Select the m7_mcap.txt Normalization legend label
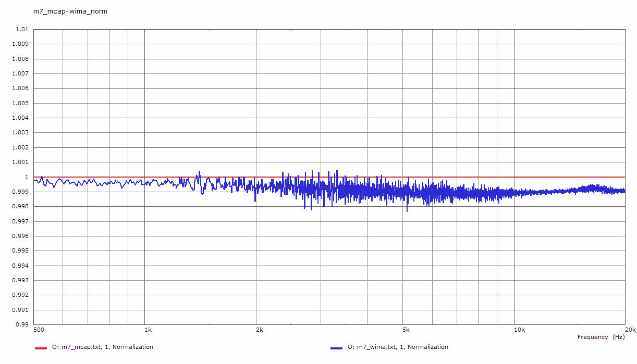 [102, 347]
